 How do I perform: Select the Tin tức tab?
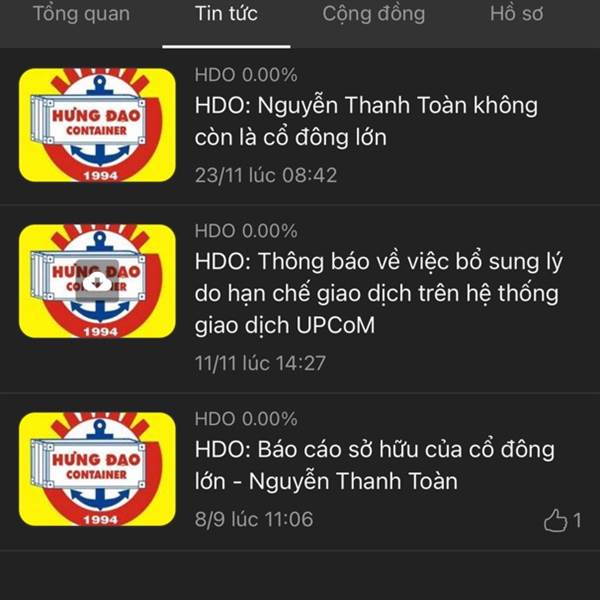(226, 13)
